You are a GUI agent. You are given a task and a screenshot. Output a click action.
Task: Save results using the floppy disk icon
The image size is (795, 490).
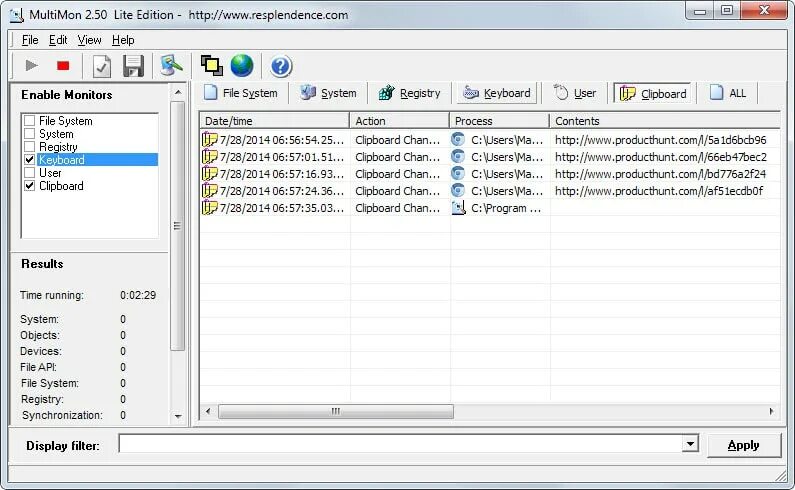[x=133, y=66]
